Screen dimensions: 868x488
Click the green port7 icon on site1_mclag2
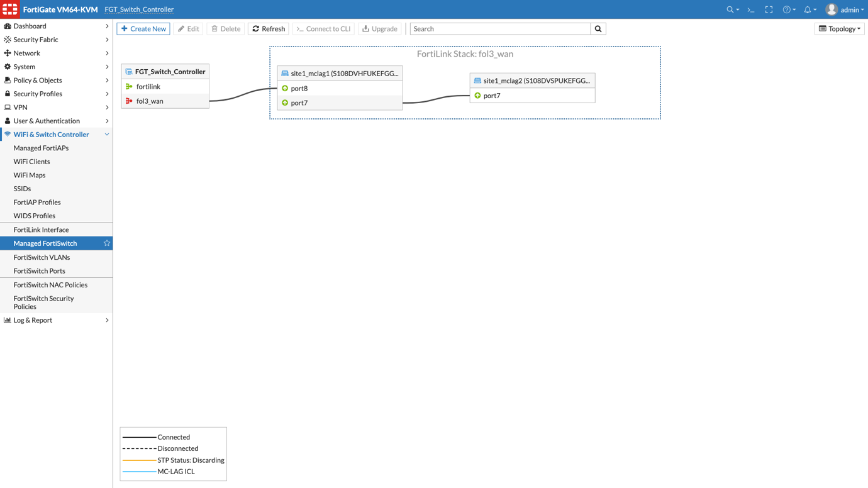pos(479,95)
